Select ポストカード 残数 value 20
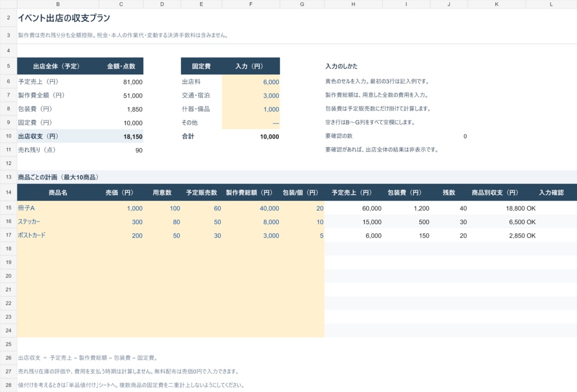The height and width of the screenshot is (392, 577). [449, 235]
